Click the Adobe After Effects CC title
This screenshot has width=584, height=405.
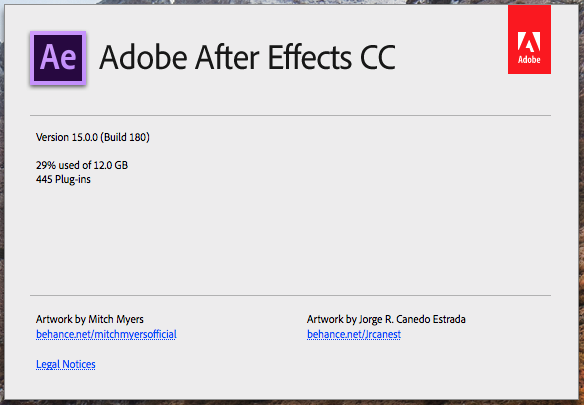248,57
